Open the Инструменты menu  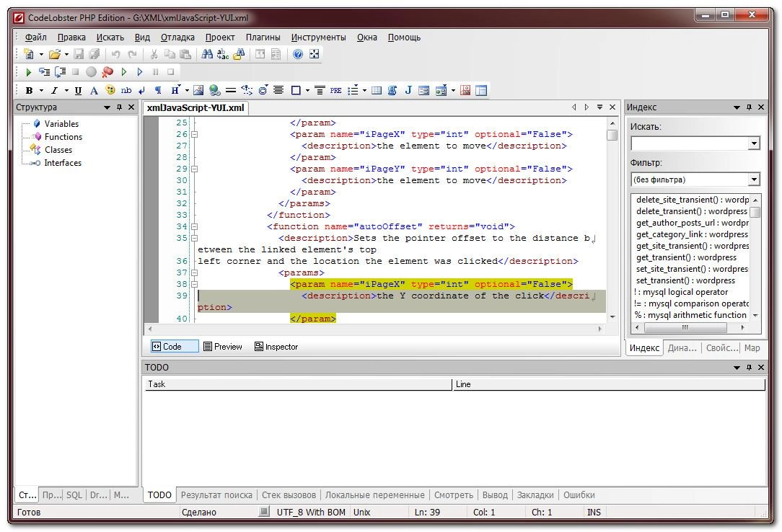tap(318, 37)
